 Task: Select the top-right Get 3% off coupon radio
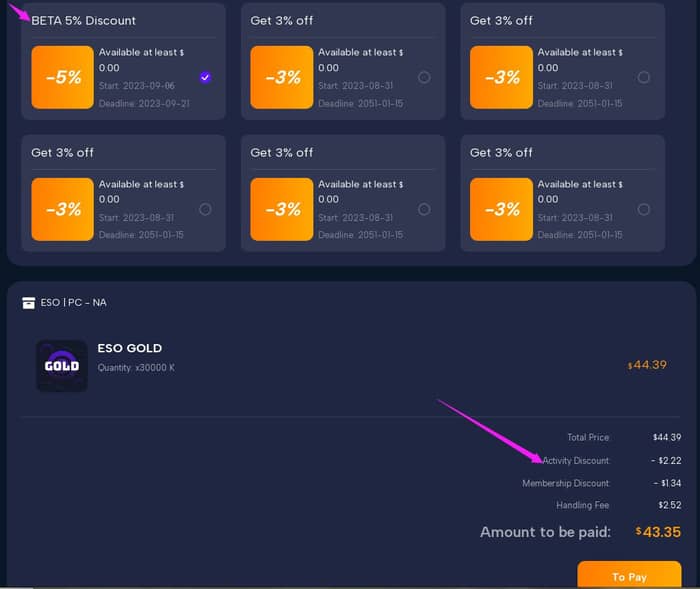coord(643,77)
